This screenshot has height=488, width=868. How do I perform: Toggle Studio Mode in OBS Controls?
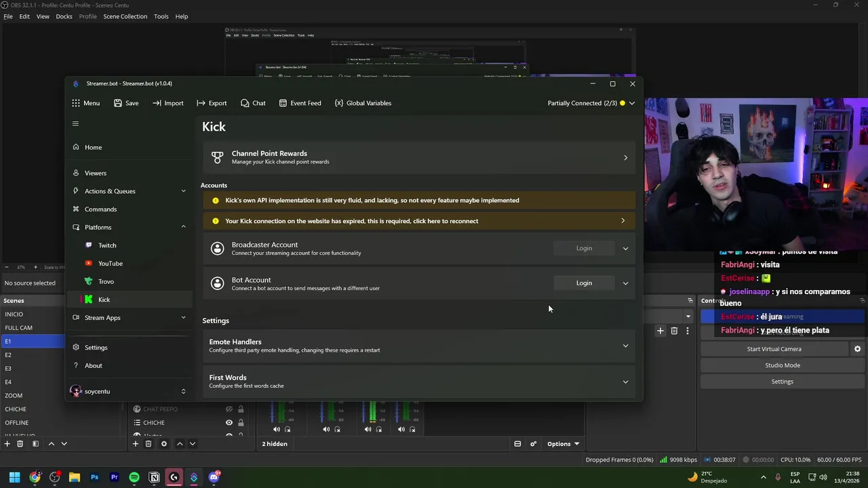(783, 365)
